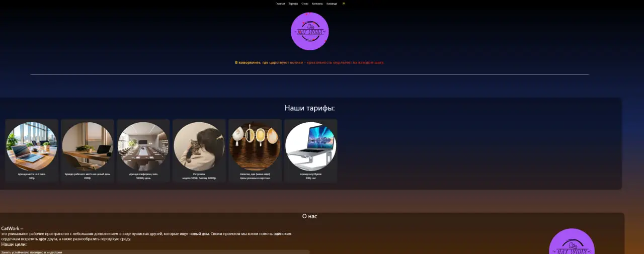Go to the Контакты nav link
The height and width of the screenshot is (254, 644).
click(317, 4)
